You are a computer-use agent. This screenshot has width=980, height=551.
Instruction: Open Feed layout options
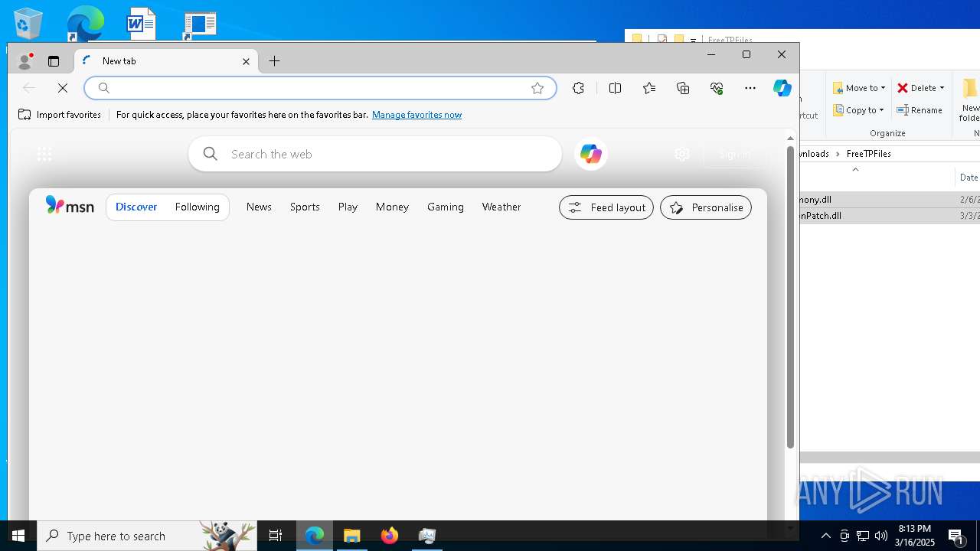click(x=606, y=207)
